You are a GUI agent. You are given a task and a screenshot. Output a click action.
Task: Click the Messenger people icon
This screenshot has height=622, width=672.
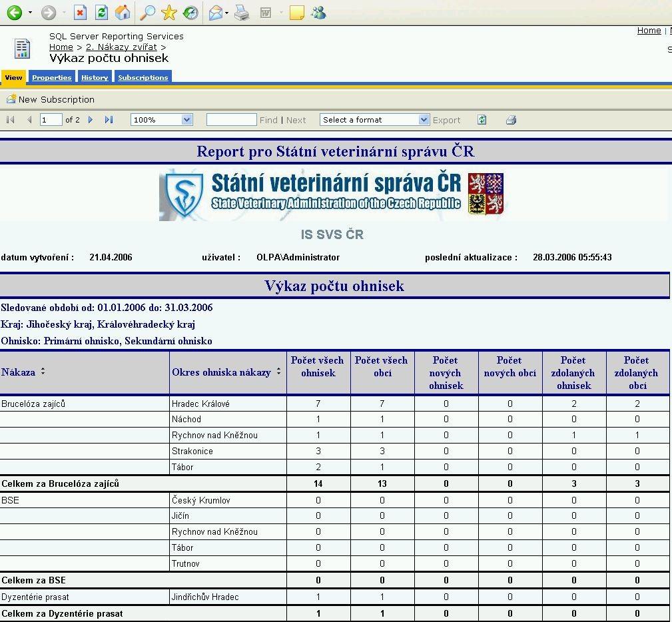coord(318,13)
